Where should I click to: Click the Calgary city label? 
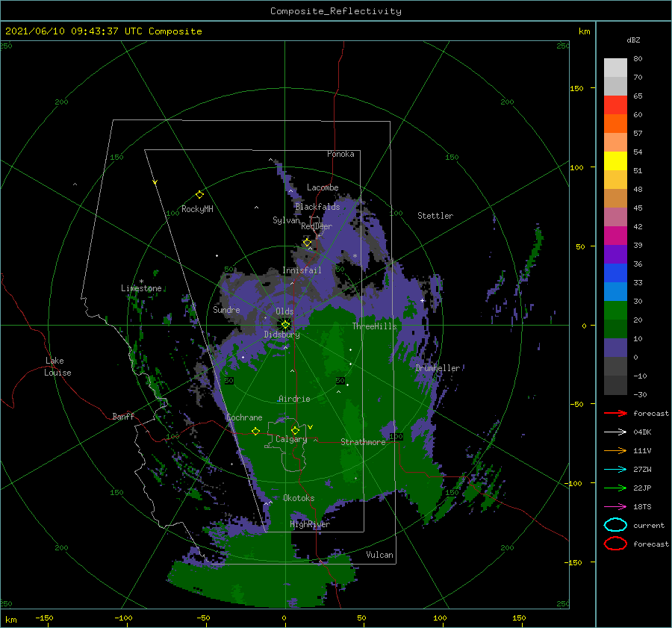pos(291,439)
